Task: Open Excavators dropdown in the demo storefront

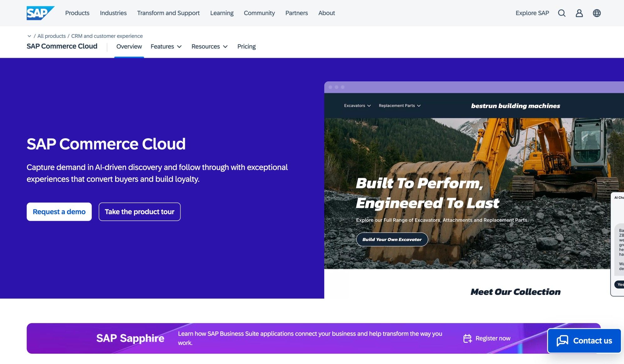Action: click(357, 106)
